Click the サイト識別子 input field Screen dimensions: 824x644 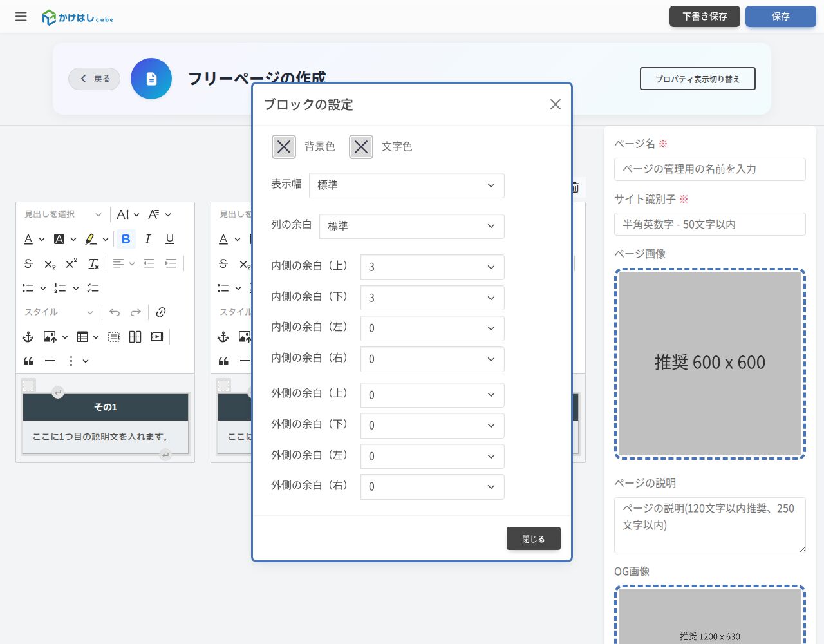click(710, 224)
